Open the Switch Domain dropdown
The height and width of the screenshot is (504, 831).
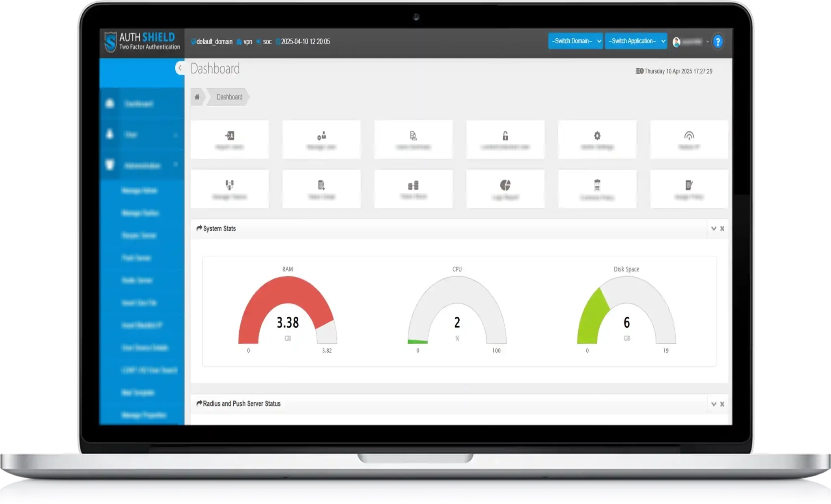(x=575, y=41)
